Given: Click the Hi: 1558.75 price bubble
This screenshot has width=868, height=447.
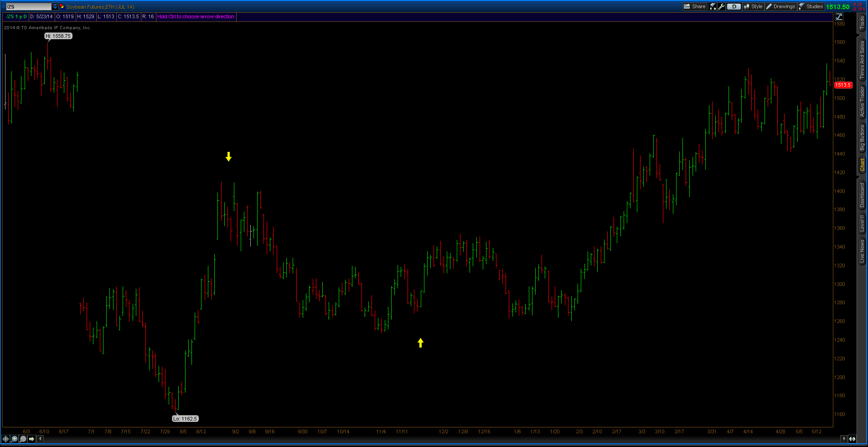Looking at the screenshot, I should pos(58,36).
